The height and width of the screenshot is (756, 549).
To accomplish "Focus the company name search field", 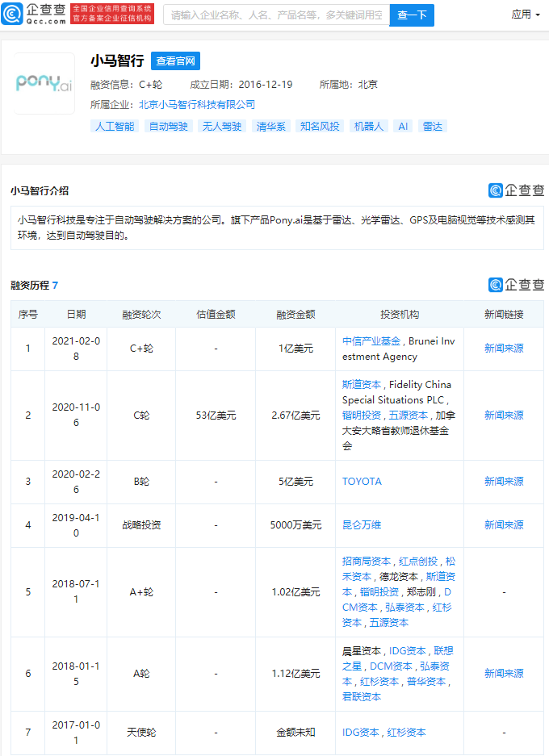I will click(x=276, y=15).
